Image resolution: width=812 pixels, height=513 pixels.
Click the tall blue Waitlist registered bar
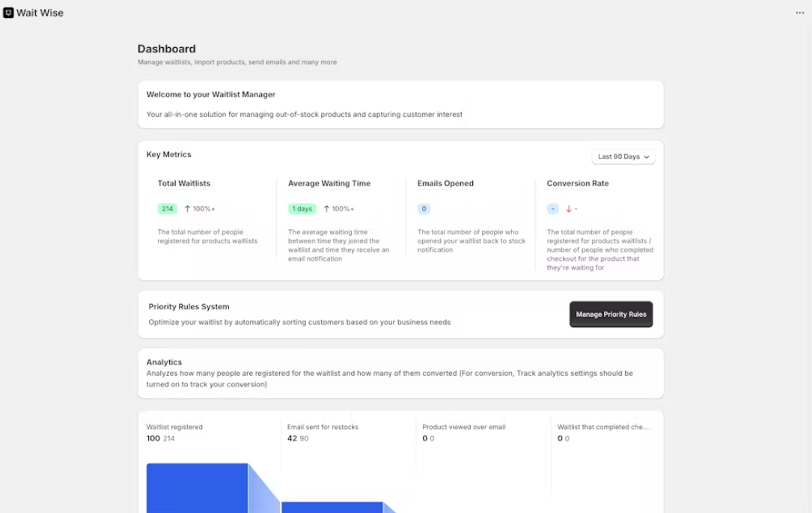click(197, 488)
